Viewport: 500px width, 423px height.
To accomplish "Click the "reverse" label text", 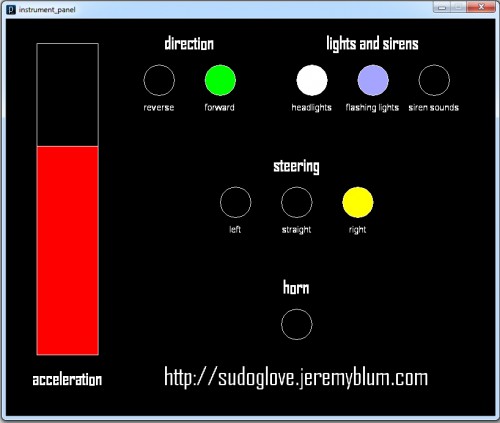I will [x=159, y=107].
